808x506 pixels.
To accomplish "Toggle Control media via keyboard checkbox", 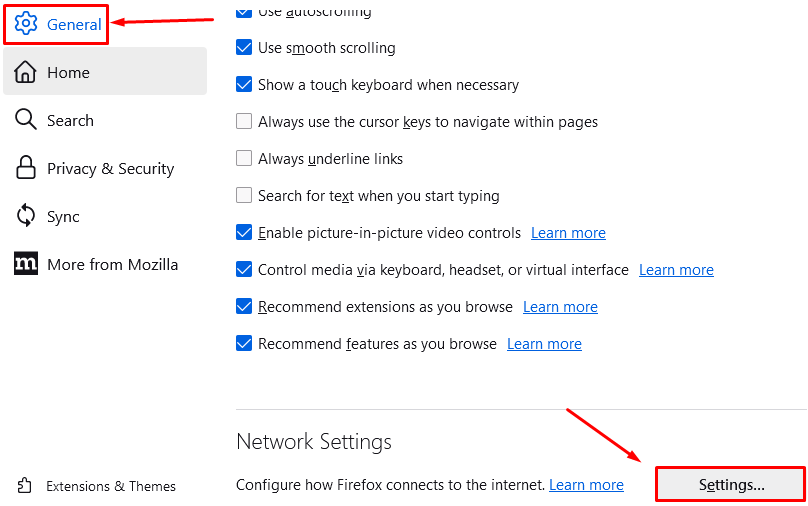I will pyautogui.click(x=244, y=269).
